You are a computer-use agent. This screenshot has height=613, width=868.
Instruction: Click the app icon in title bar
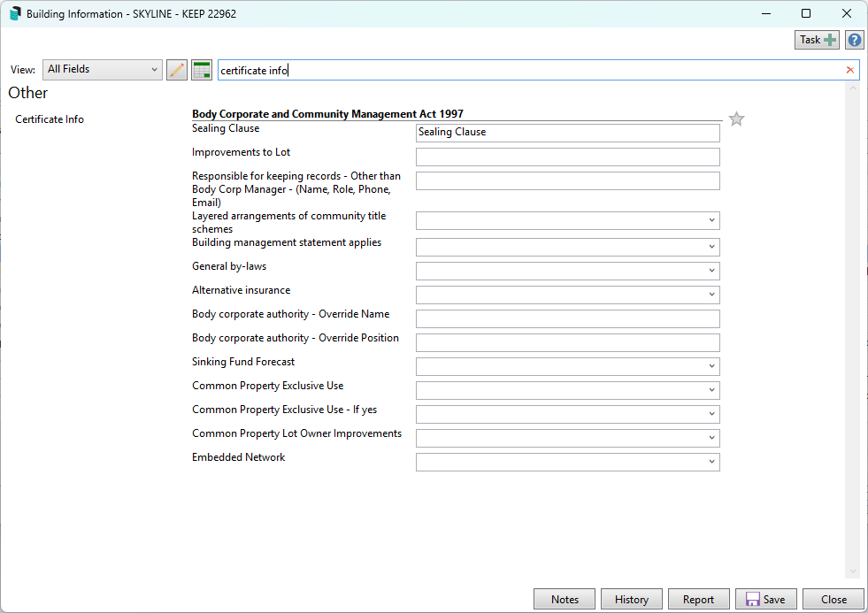click(x=15, y=14)
